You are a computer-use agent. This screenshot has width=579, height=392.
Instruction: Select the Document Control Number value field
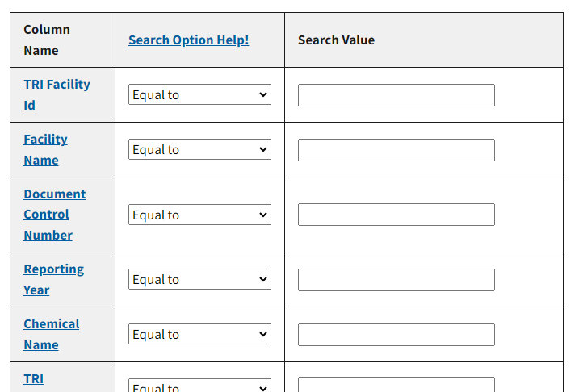396,215
